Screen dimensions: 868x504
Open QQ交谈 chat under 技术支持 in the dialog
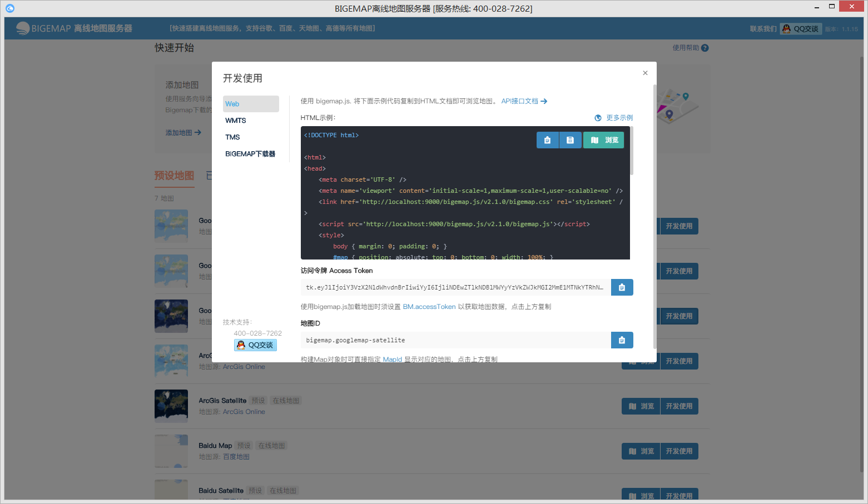(x=255, y=345)
